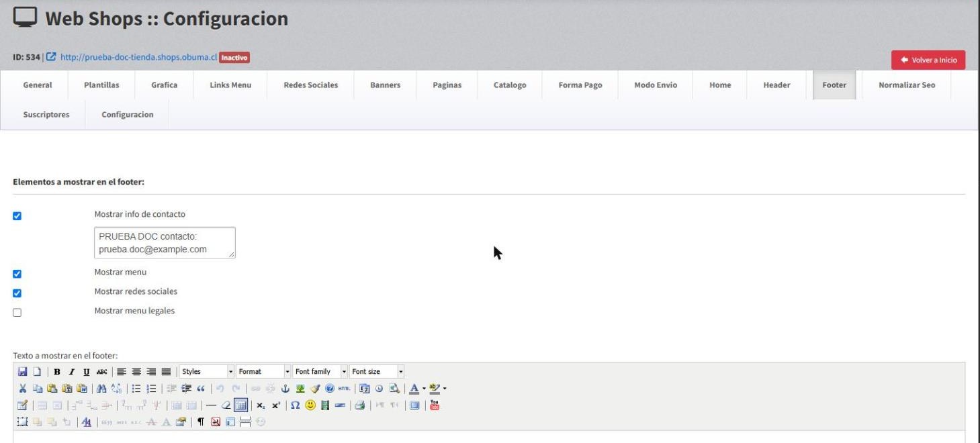Viewport: 980px width, 443px height.
Task: Toggle bold formatting in footer editor
Action: 57,371
